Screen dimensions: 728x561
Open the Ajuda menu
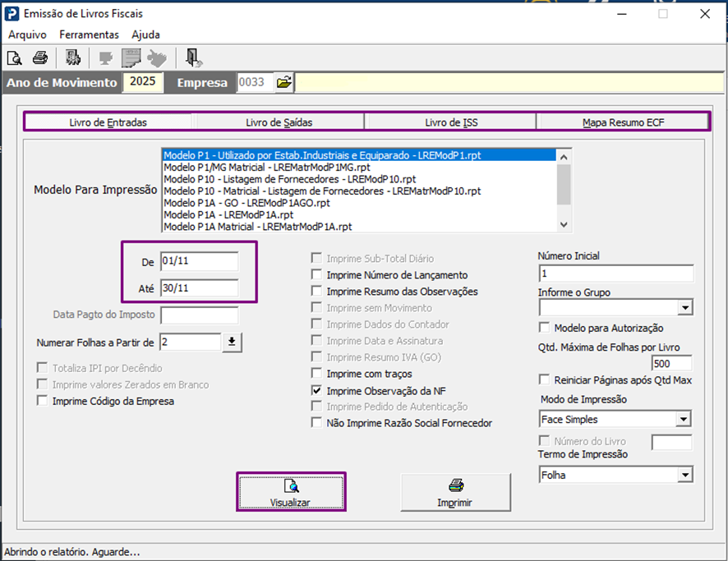[x=145, y=34]
